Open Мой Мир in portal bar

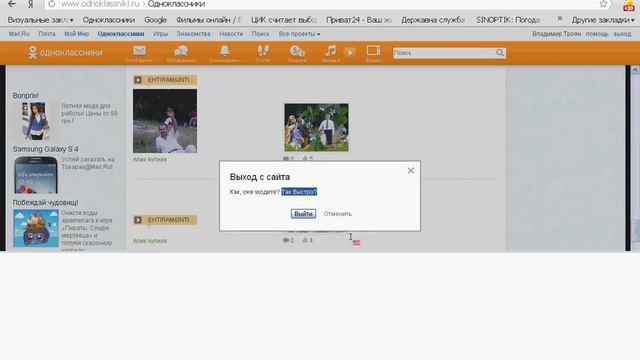click(x=76, y=34)
